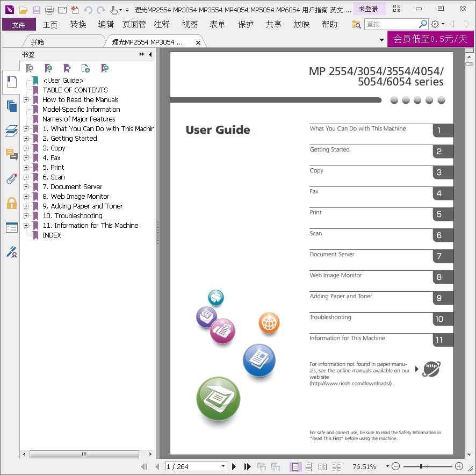Expand the 6. Scan bookmark node
The image size is (476, 475).
[x=26, y=177]
